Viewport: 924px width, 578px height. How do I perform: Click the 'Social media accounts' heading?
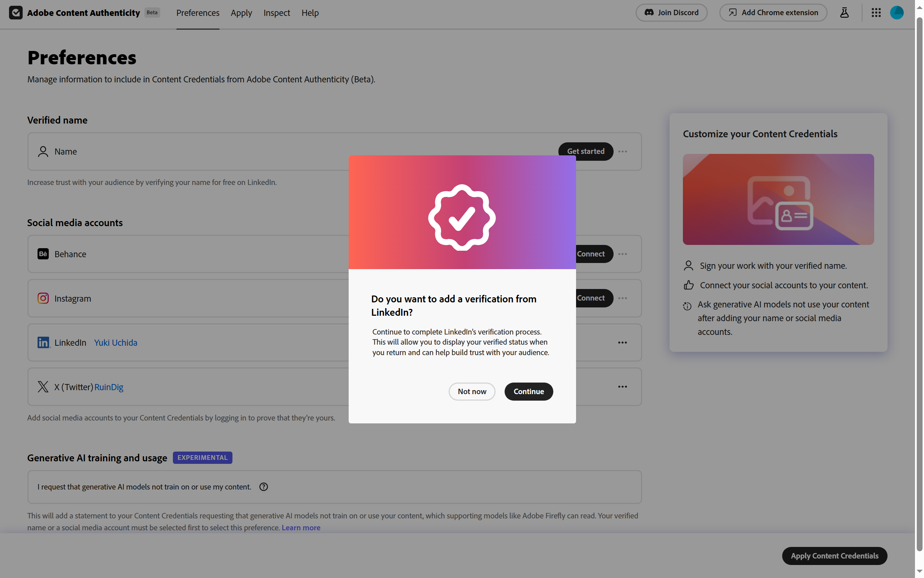(x=75, y=223)
